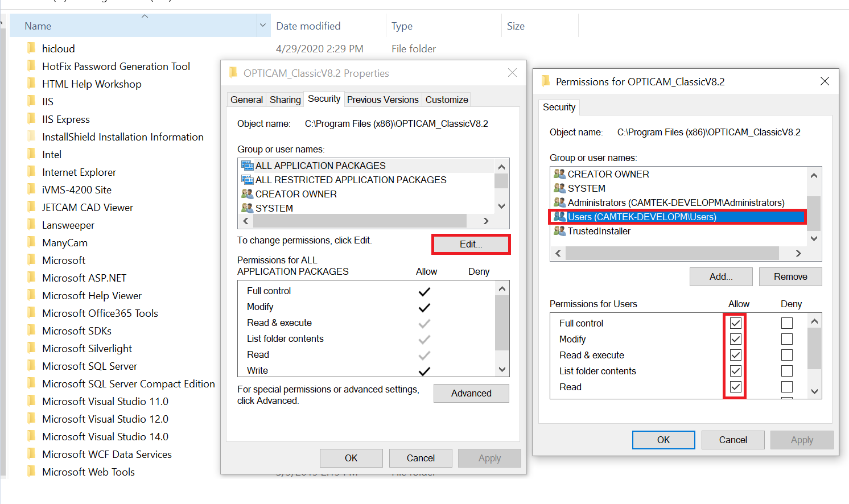Sort by the Date modified column
Viewport: 849px width, 504px height.
click(328, 26)
